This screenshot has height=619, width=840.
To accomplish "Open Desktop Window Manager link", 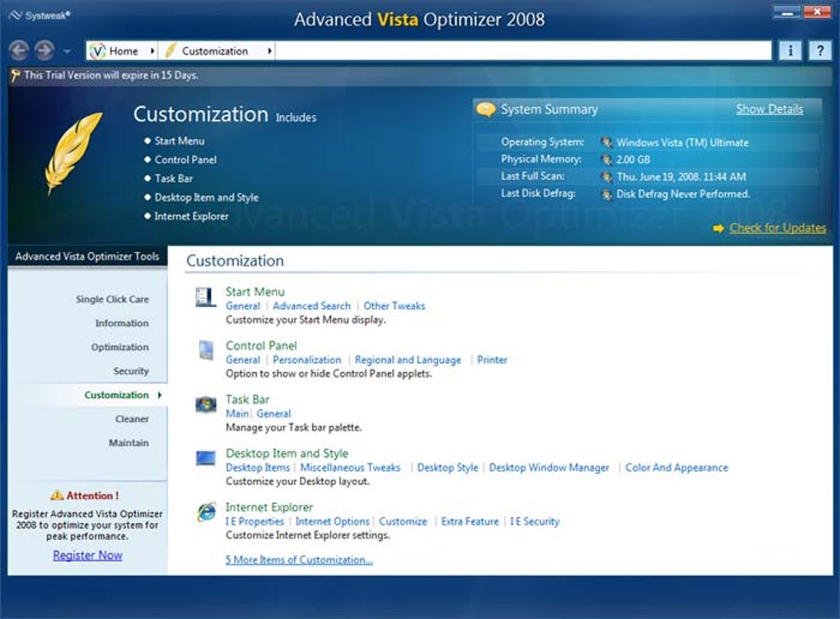I will pos(549,468).
